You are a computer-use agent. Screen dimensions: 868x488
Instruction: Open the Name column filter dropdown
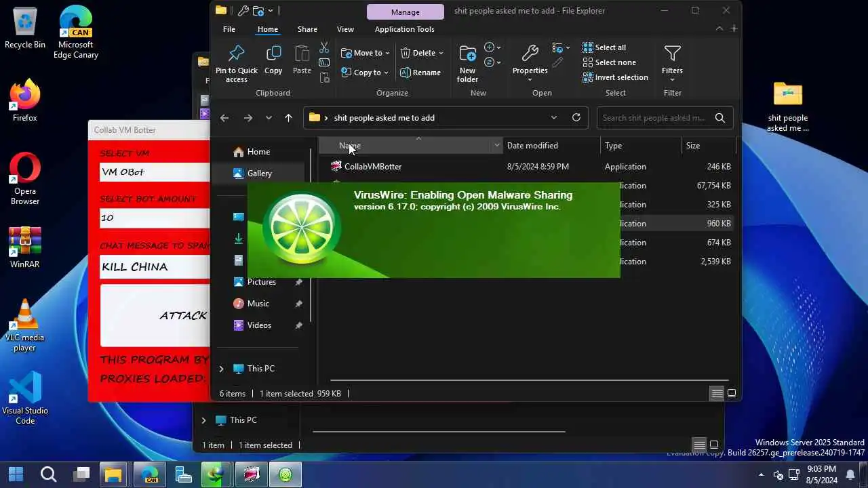[x=497, y=145]
